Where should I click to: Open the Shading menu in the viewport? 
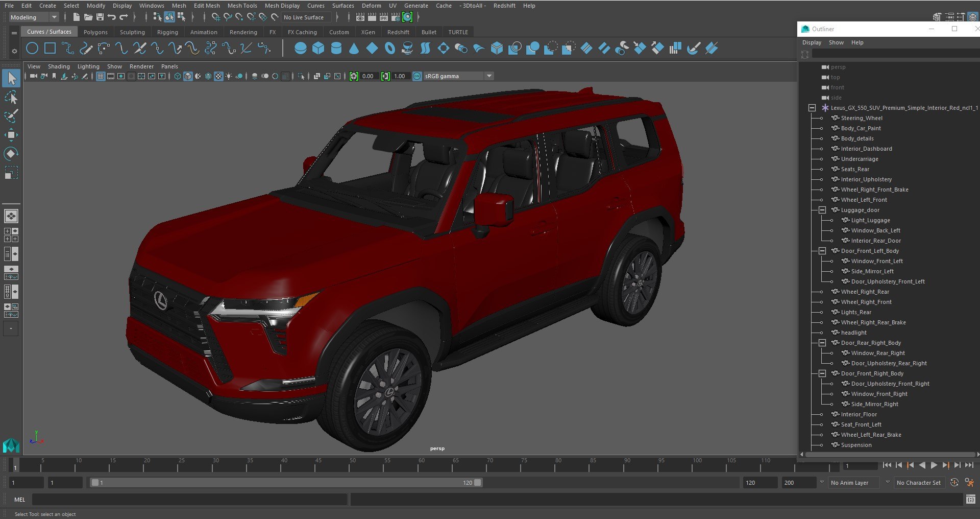pos(59,66)
